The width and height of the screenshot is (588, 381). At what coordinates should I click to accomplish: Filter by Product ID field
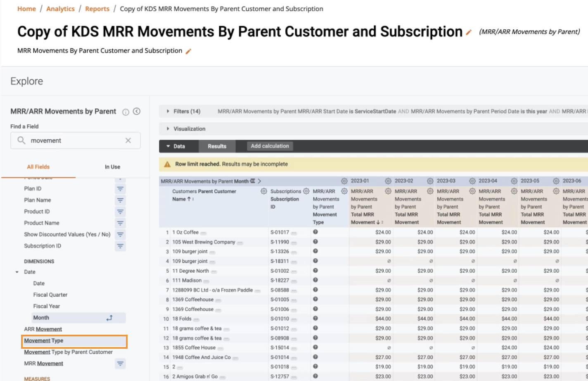[120, 212]
